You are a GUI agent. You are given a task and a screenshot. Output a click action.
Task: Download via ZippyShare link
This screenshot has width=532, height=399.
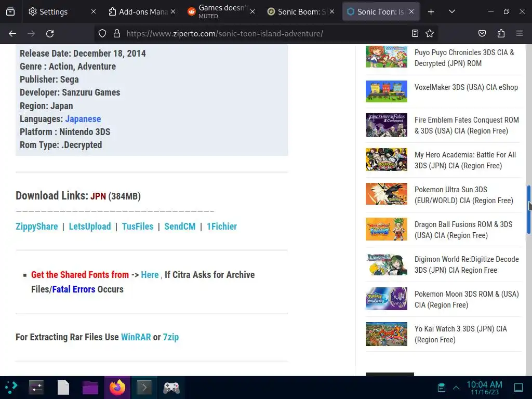pyautogui.click(x=37, y=227)
